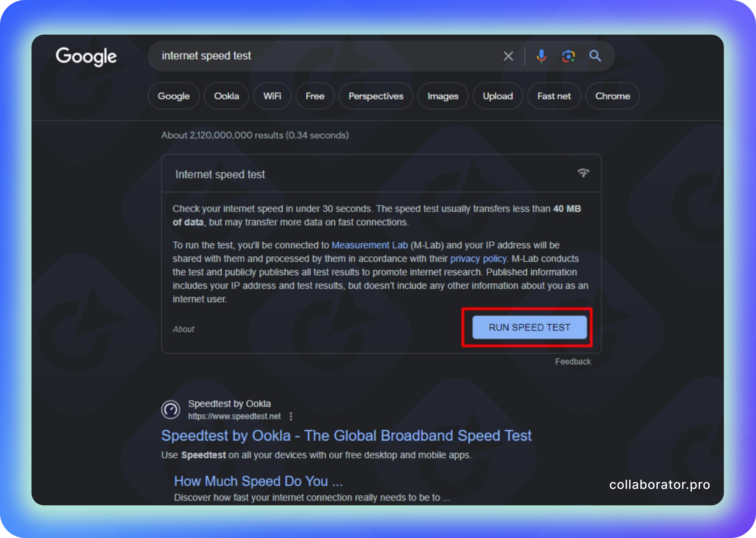Select the Perspectives filter chip
The image size is (756, 538).
pos(376,96)
